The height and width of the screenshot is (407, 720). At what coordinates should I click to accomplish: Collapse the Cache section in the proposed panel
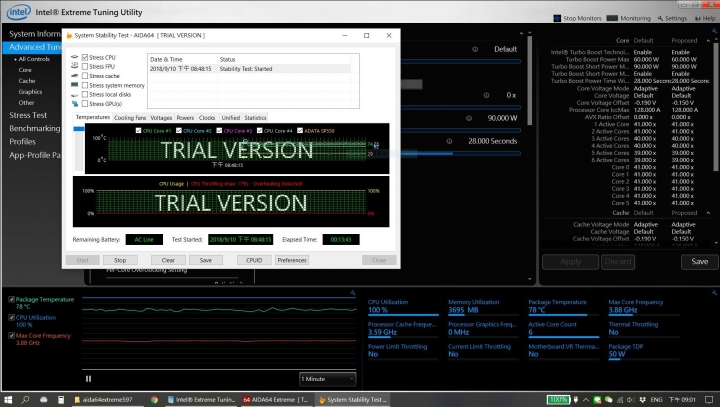(708, 213)
